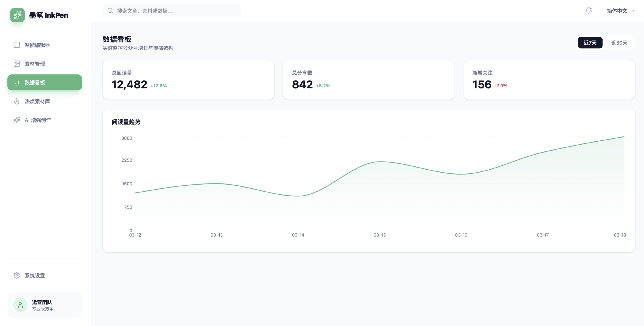Image resolution: width=644 pixels, height=326 pixels.
Task: Open the notification bell icon
Action: click(x=588, y=10)
